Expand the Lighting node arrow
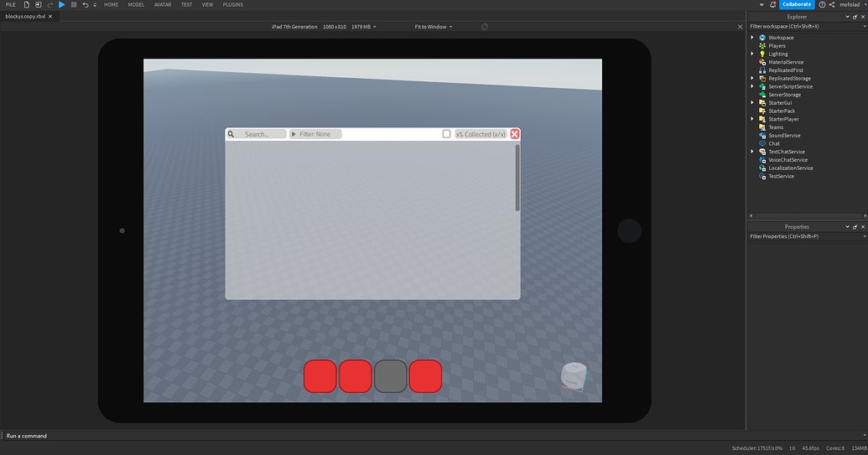This screenshot has height=455, width=868. pyautogui.click(x=751, y=54)
